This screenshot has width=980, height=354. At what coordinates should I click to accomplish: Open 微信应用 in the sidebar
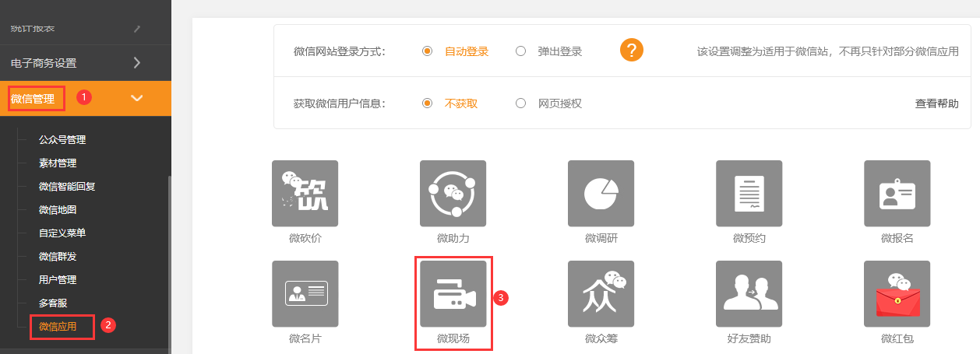pos(58,326)
